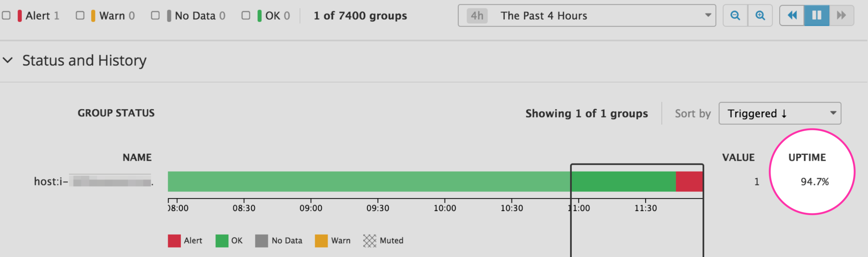Image resolution: width=868 pixels, height=257 pixels.
Task: Click the highlighted timeline selection region
Action: click(x=637, y=181)
